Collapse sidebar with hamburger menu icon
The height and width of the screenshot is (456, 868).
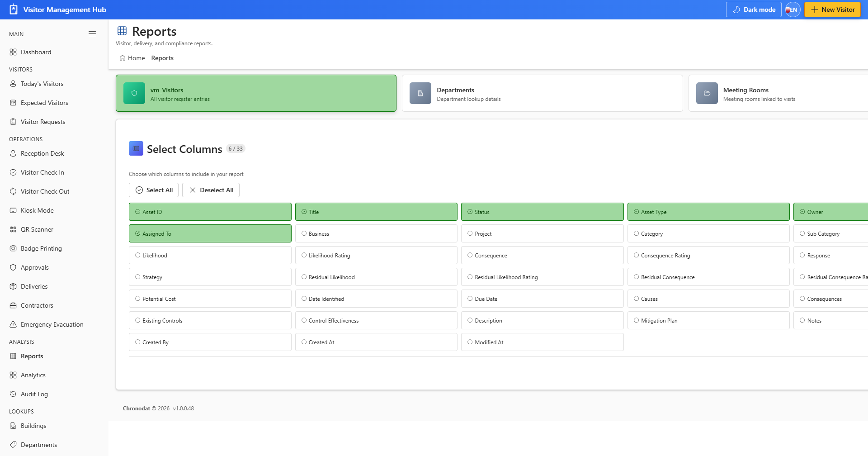coord(92,34)
